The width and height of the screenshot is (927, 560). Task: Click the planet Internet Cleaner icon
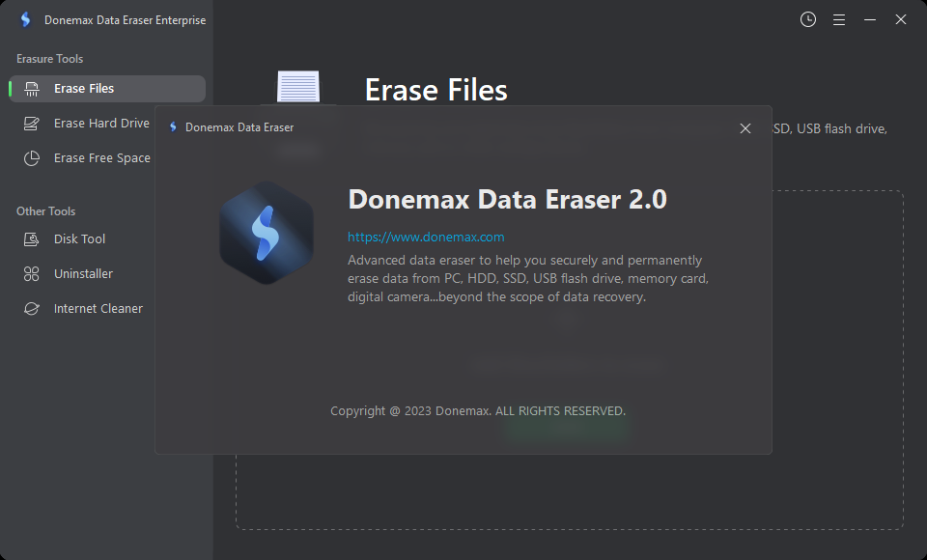click(31, 309)
